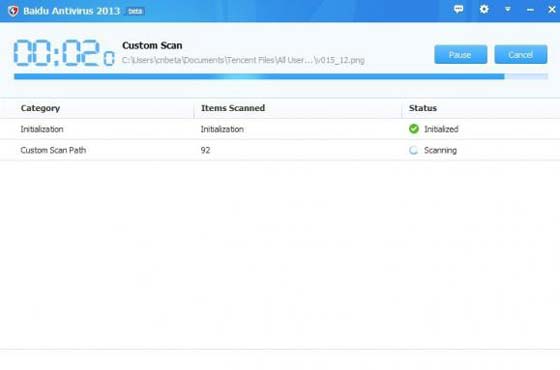Open the feedback chat bubble icon

[x=459, y=9]
